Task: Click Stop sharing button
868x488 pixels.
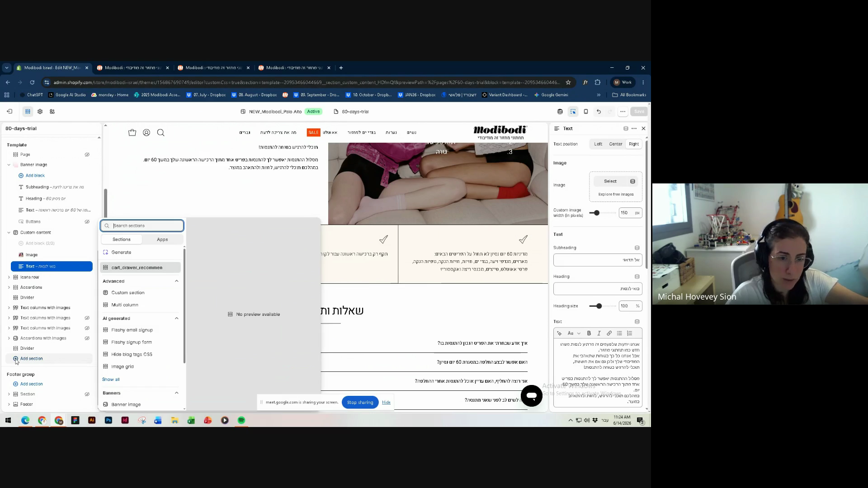Action: 360,403
